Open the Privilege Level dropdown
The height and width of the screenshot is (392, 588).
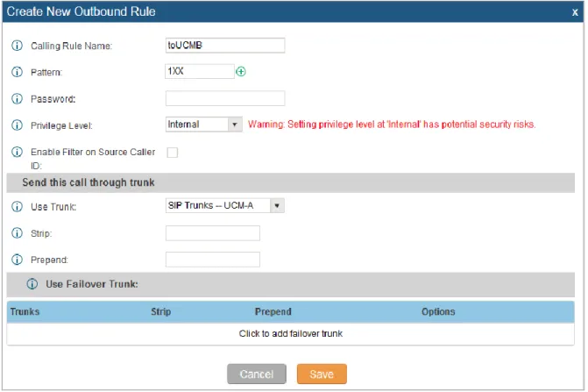pos(204,125)
